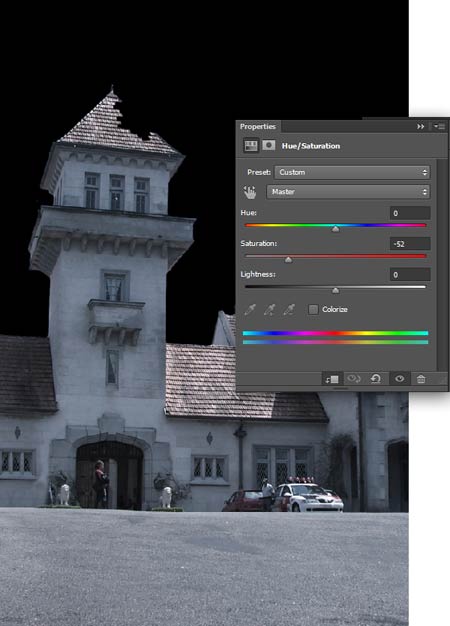This screenshot has height=626, width=450.
Task: Open the Master channel dropdown
Action: (x=348, y=192)
